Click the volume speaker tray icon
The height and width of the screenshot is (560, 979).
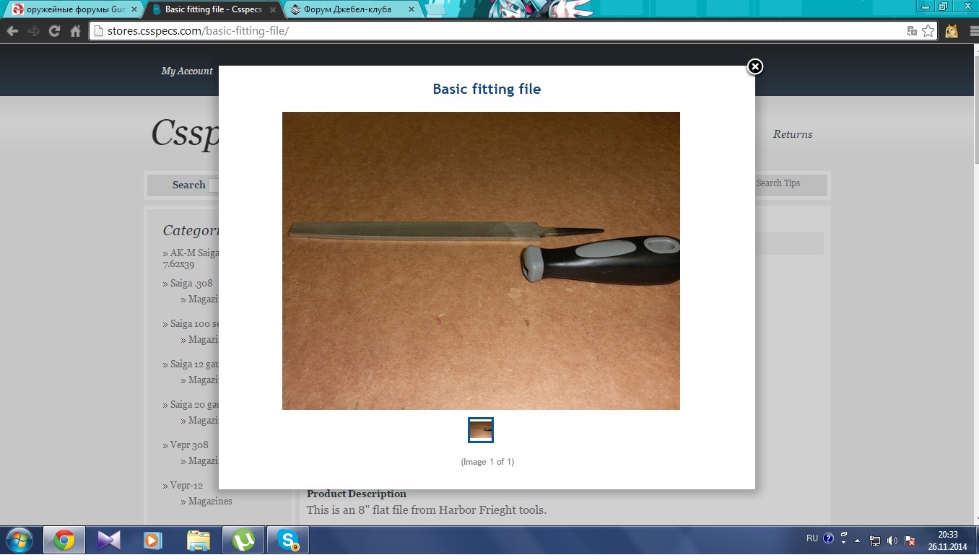click(892, 540)
